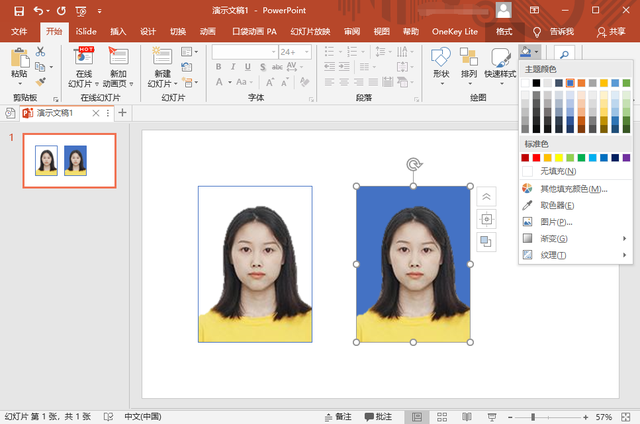This screenshot has height=424, width=640.
Task: Switch to iSlide tab
Action: click(x=86, y=32)
